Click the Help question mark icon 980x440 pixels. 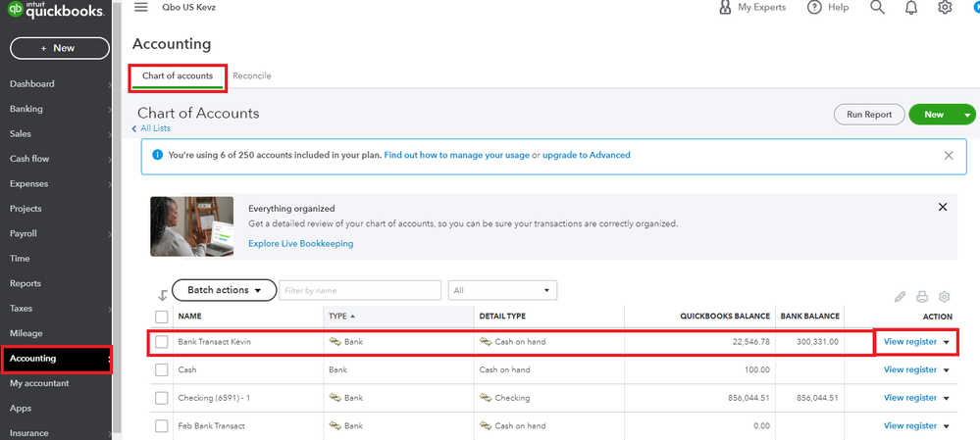[814, 8]
